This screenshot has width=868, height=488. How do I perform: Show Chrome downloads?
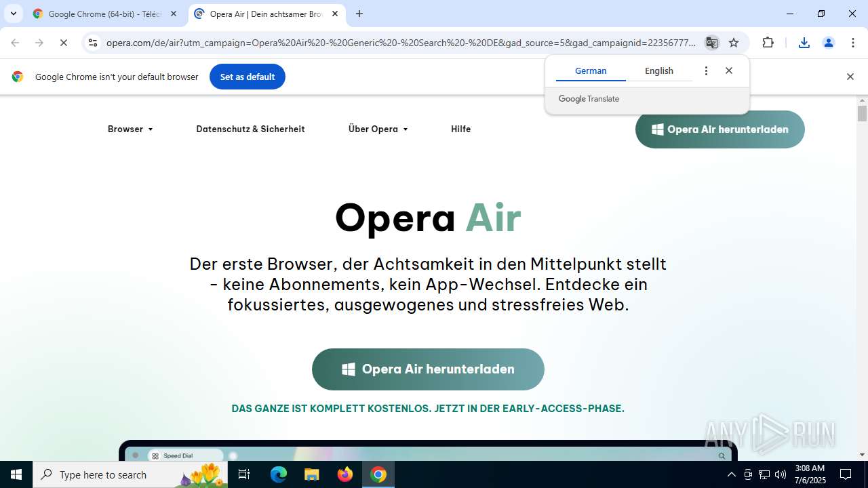tap(804, 43)
